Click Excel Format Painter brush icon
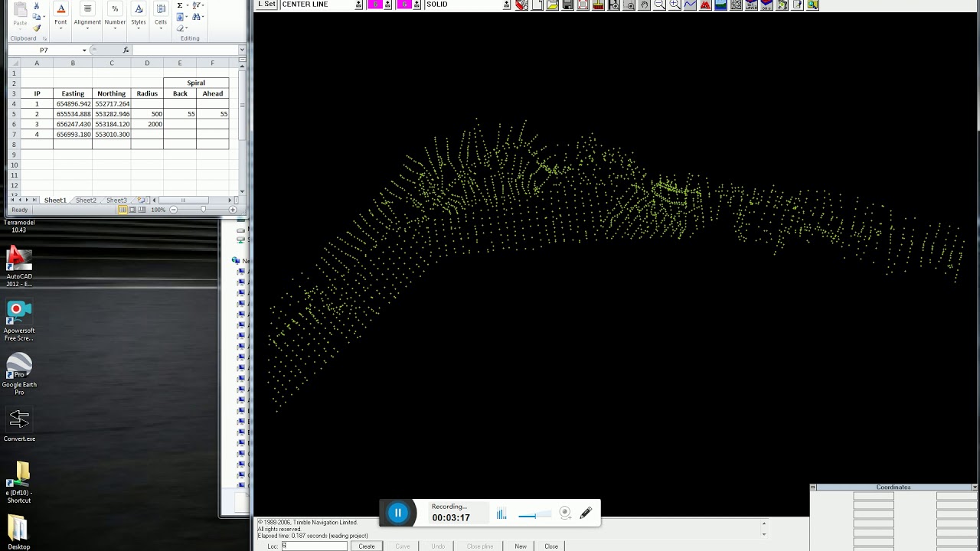The height and width of the screenshot is (551, 980). (37, 28)
